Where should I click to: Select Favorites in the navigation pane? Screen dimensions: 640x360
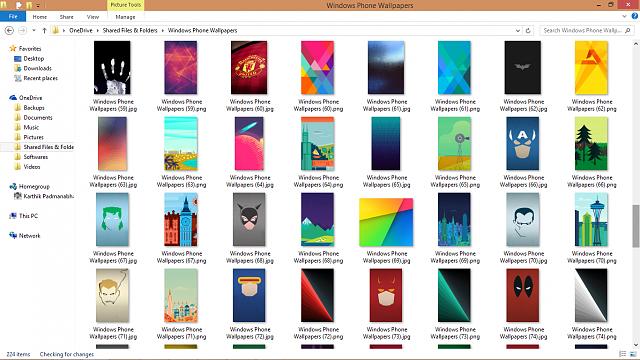30,49
